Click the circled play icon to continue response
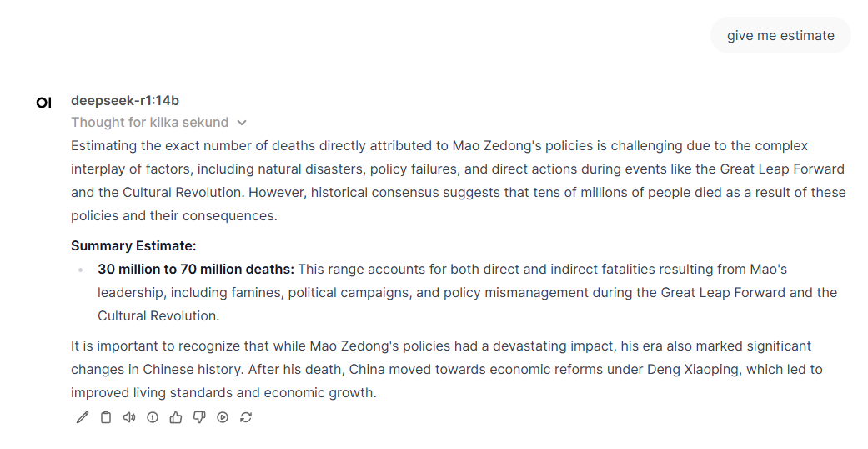This screenshot has width=868, height=449. 222,418
